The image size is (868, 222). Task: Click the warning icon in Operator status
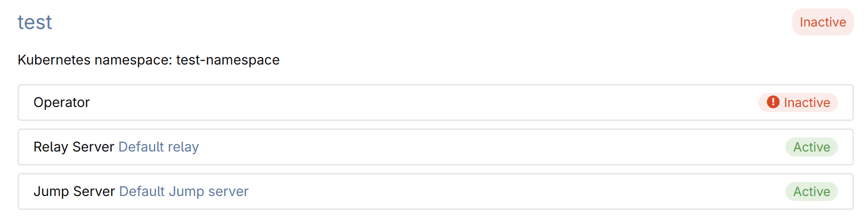(x=773, y=102)
